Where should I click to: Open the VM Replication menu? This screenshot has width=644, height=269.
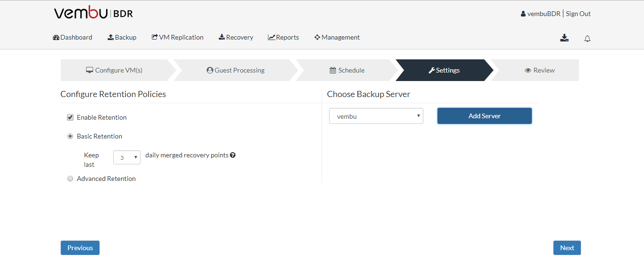coord(178,37)
